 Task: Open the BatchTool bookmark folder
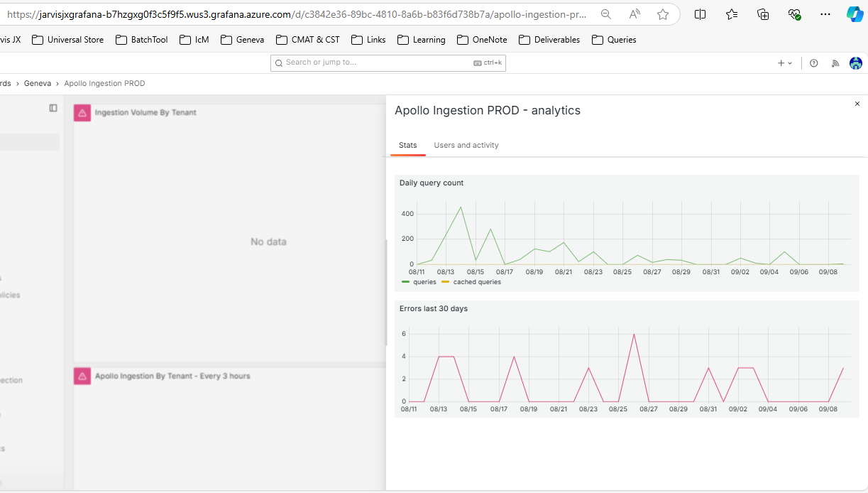click(142, 40)
